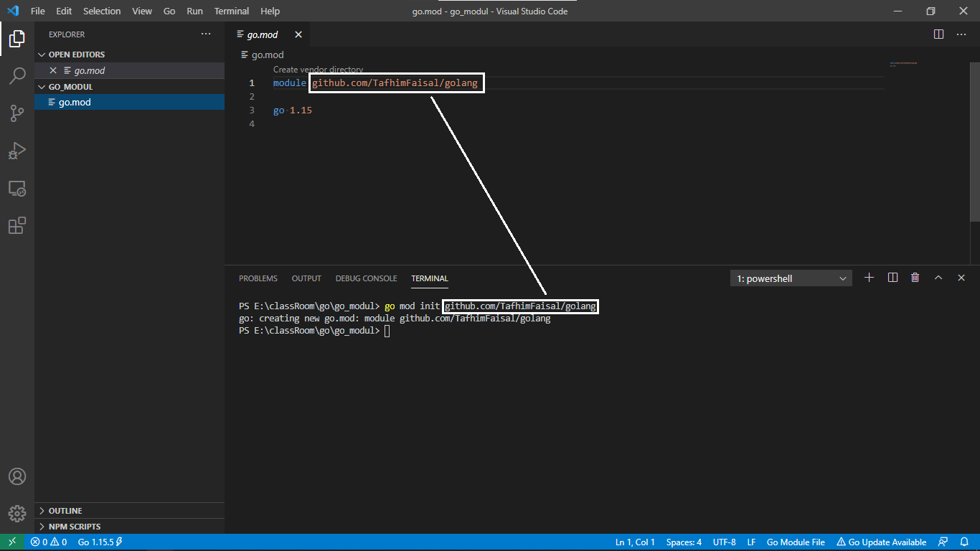980x551 pixels.
Task: Open the Run and Debug view
Action: [x=17, y=151]
